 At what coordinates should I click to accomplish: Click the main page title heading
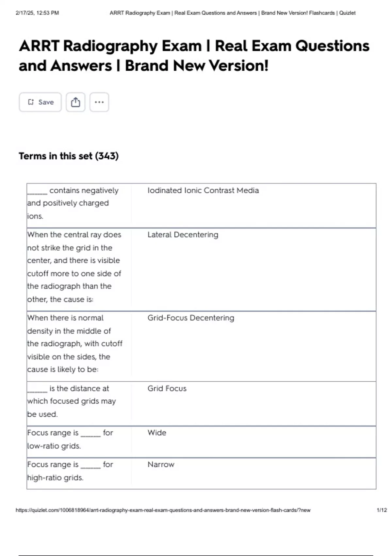(x=194, y=56)
